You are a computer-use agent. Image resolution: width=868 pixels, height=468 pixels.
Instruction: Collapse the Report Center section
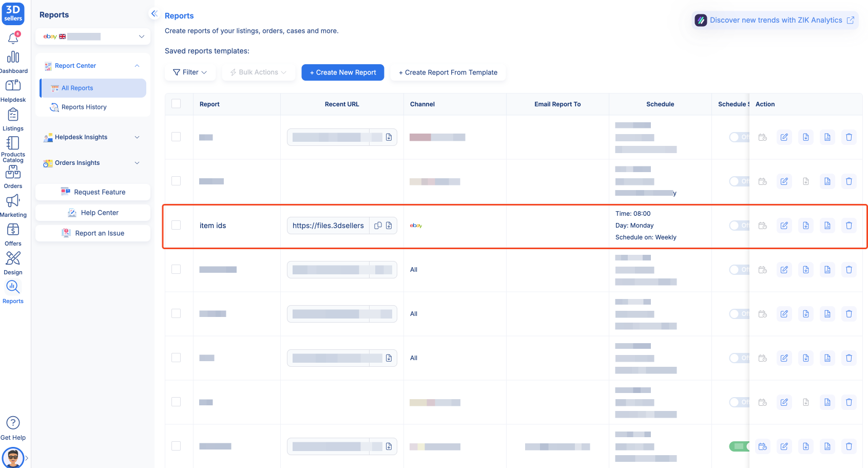(x=137, y=66)
